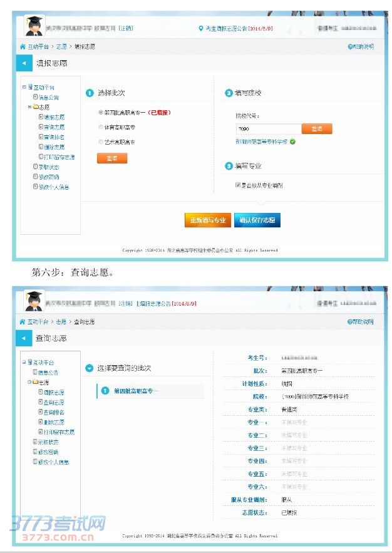Collapse the 互动平台 tree root on 填报志愿 page
Screen dimensions: 392x553
coord(24,88)
